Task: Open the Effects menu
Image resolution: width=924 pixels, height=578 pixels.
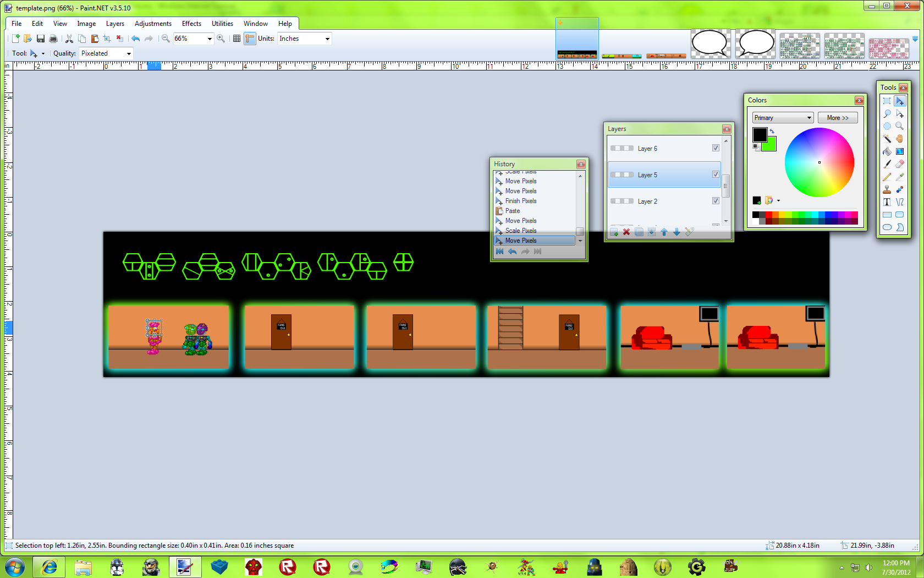Action: coord(191,24)
